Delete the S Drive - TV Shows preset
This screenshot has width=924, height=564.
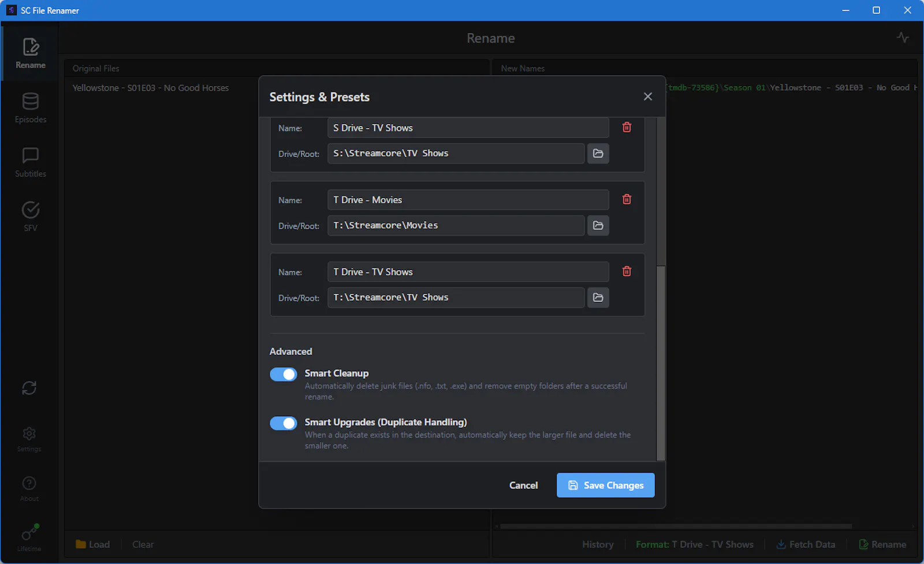click(627, 128)
